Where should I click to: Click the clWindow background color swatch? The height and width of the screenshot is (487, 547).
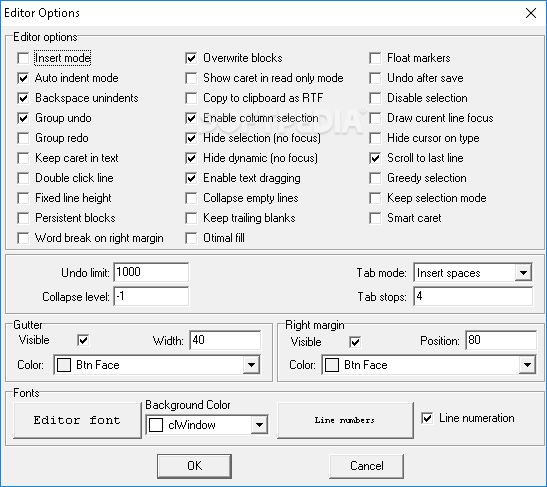coord(156,425)
